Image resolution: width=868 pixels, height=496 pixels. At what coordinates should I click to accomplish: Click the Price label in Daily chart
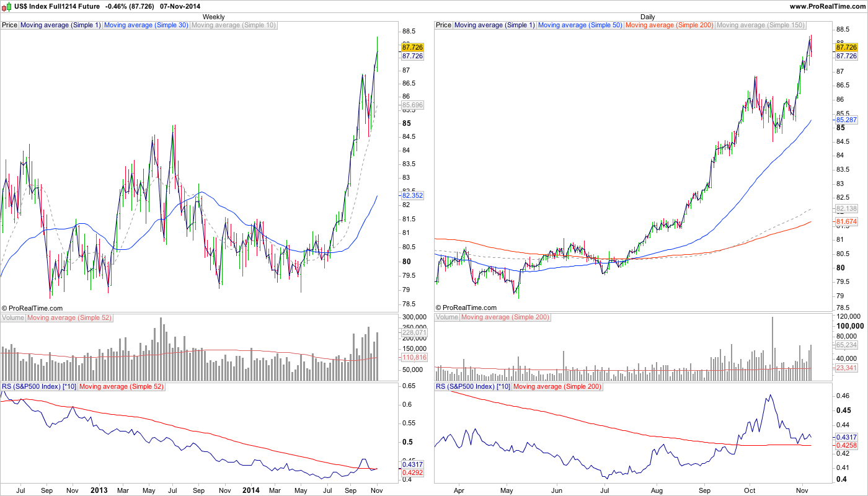coord(444,25)
